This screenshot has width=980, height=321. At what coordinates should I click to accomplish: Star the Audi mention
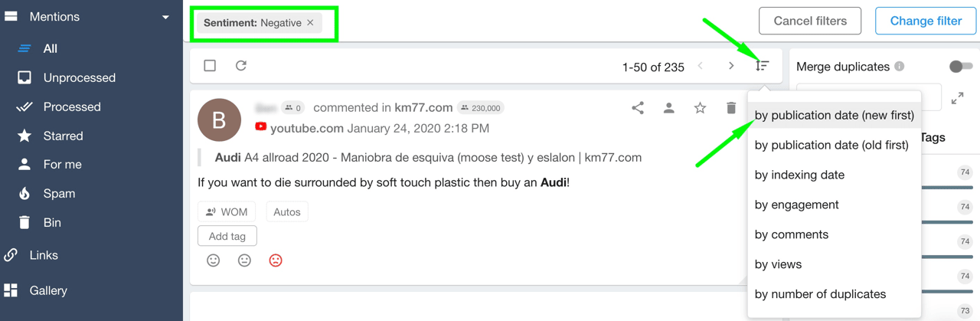click(x=700, y=108)
